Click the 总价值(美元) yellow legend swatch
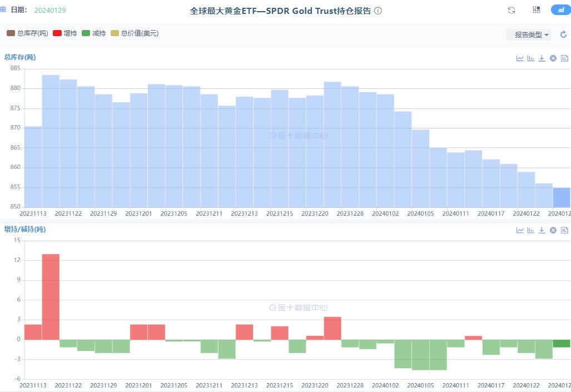Image resolution: width=571 pixels, height=392 pixels. click(x=115, y=33)
